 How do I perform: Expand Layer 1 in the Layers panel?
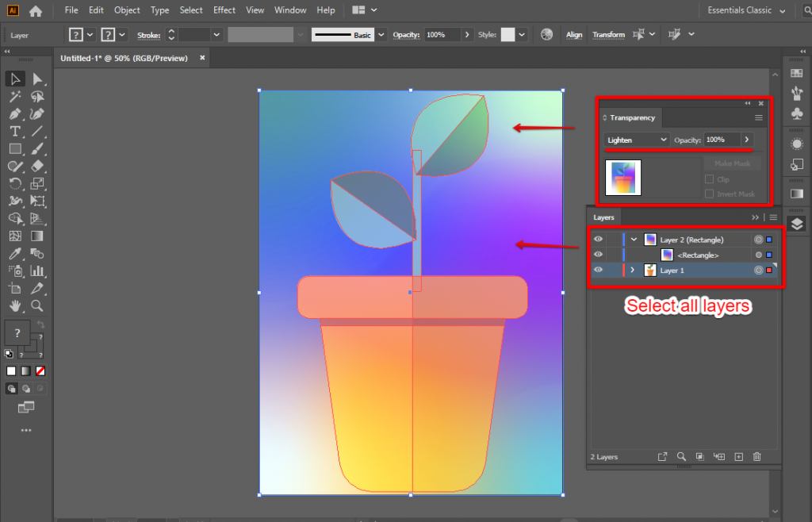click(x=632, y=270)
